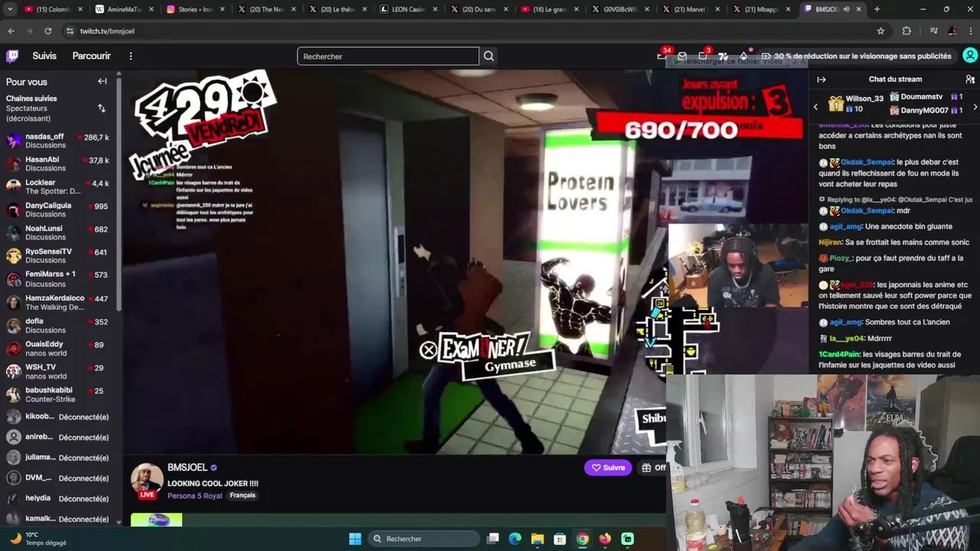
Task: Open babushkabibi Counter-Strike channel
Action: [58, 395]
